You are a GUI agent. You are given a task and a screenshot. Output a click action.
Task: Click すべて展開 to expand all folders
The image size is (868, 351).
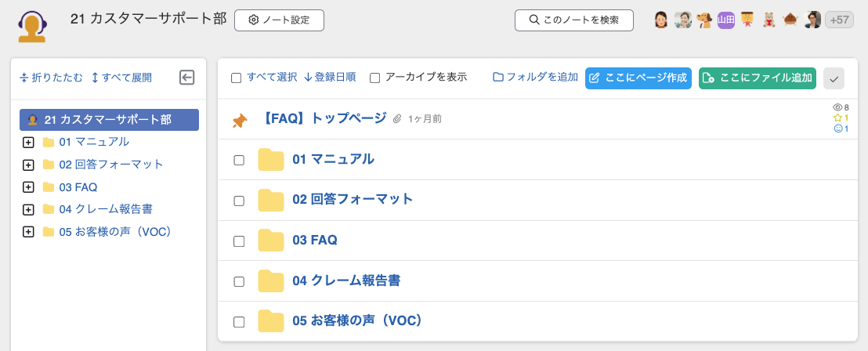pos(121,78)
